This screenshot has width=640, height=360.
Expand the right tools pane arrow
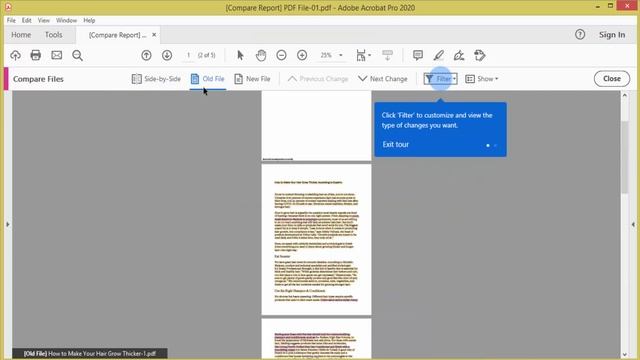click(633, 224)
